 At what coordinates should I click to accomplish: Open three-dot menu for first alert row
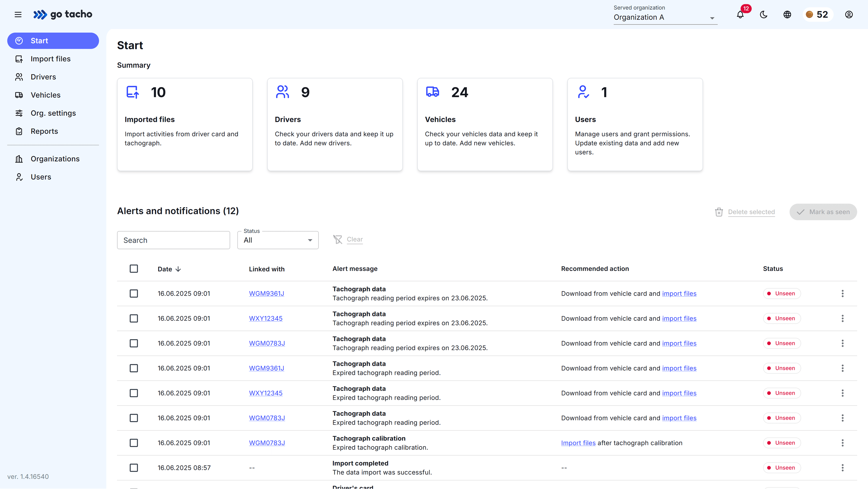click(842, 293)
